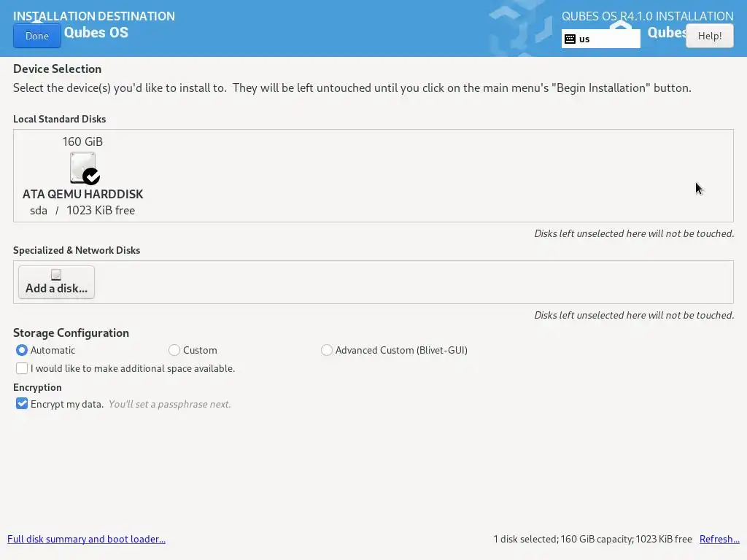
Task: Select the Automatic storage configuration radio
Action: [x=21, y=350]
